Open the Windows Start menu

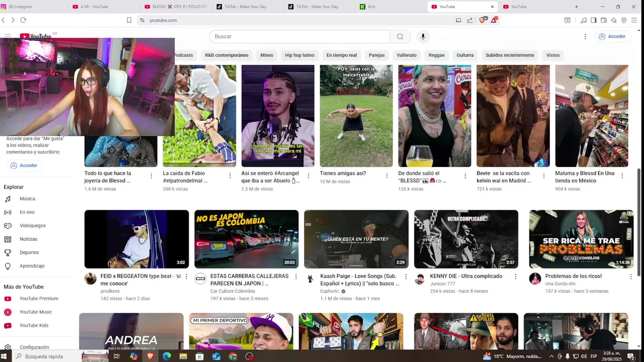[4, 356]
